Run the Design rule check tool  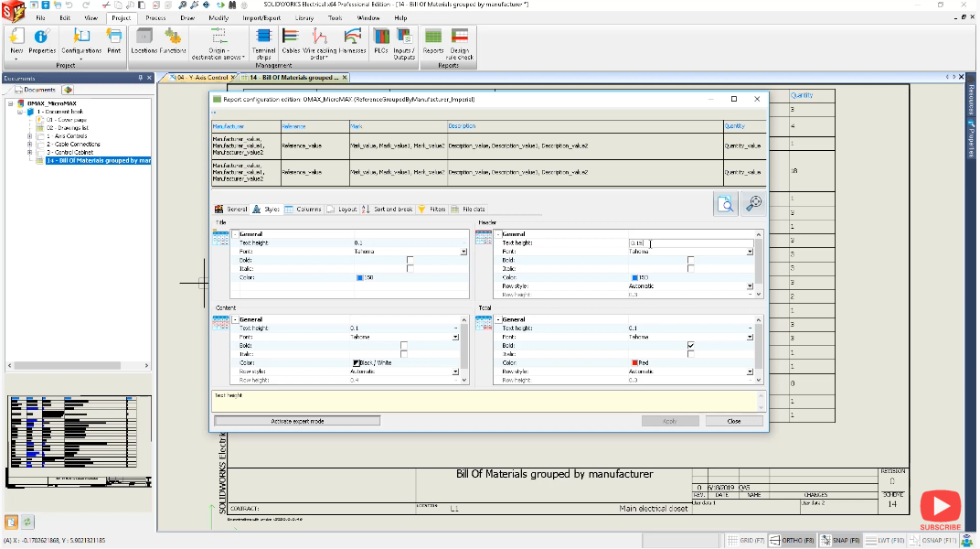(459, 44)
